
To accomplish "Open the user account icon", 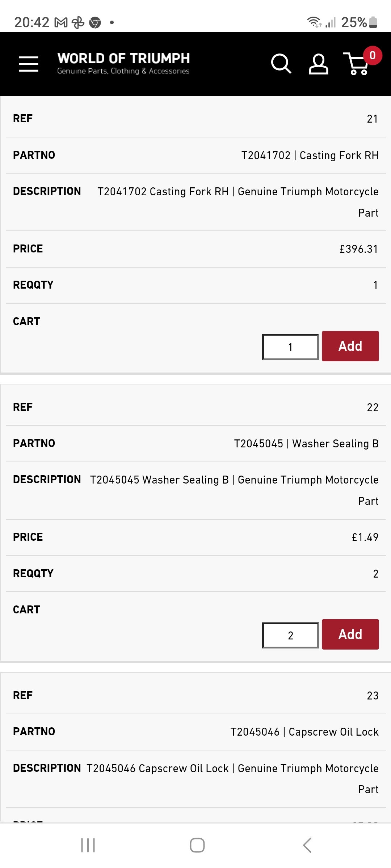I will [x=318, y=64].
